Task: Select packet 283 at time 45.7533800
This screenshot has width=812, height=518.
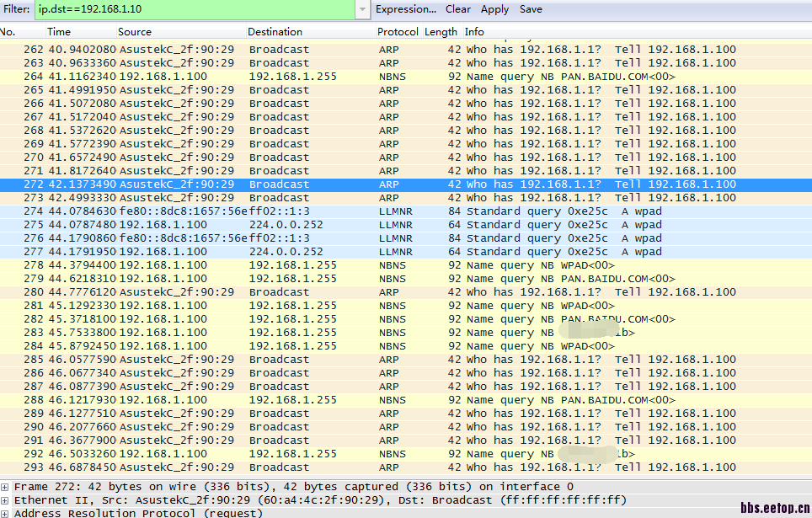Action: pyautogui.click(x=406, y=333)
